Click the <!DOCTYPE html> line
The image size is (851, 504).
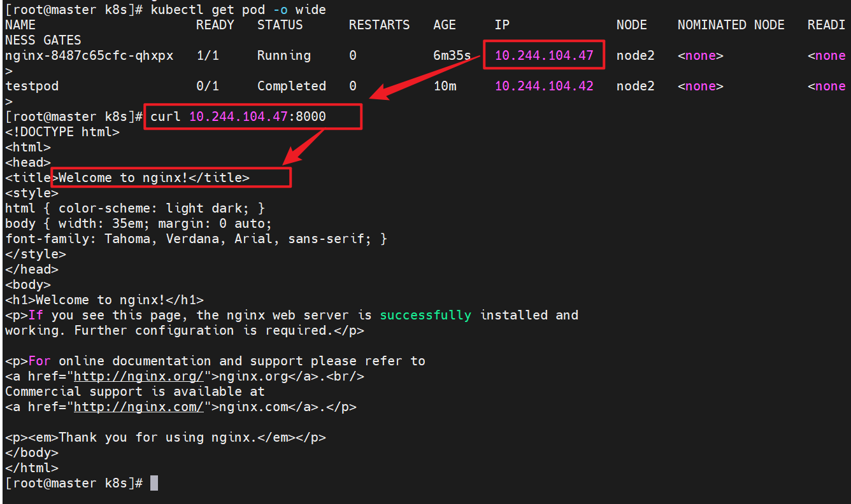[x=62, y=132]
